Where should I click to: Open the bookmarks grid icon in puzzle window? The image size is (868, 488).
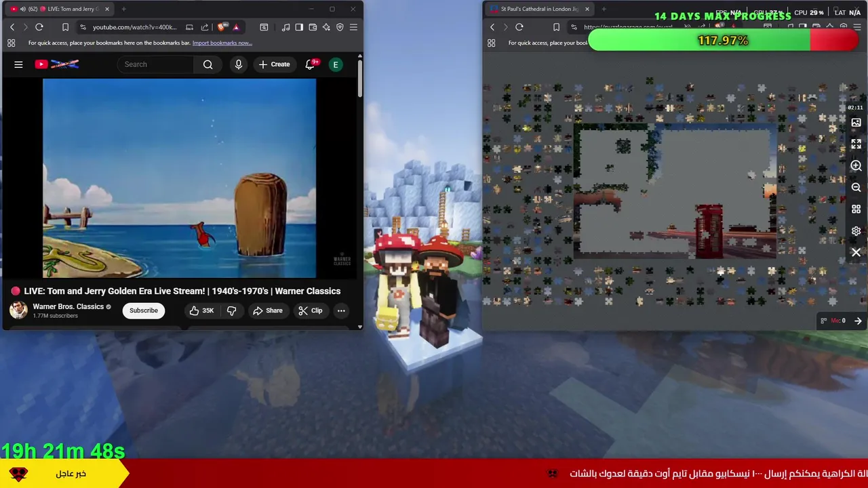492,43
